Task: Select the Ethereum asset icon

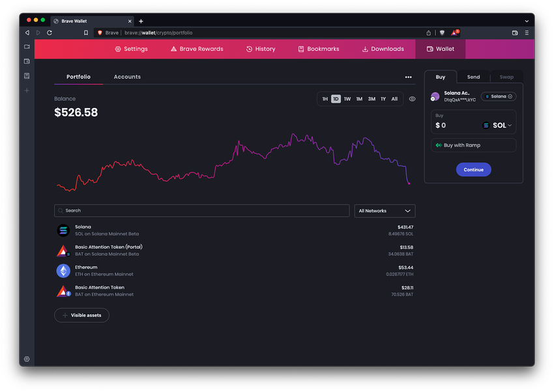Action: (x=63, y=270)
